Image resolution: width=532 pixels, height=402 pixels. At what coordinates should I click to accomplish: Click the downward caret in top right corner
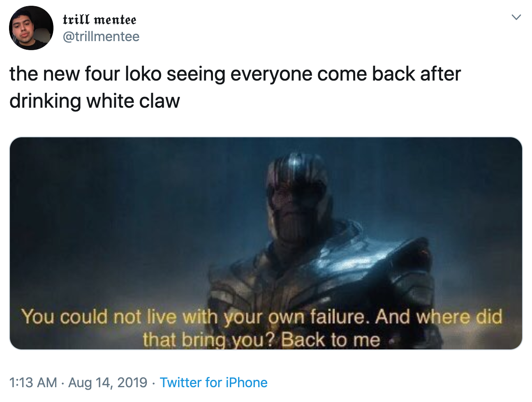[517, 17]
